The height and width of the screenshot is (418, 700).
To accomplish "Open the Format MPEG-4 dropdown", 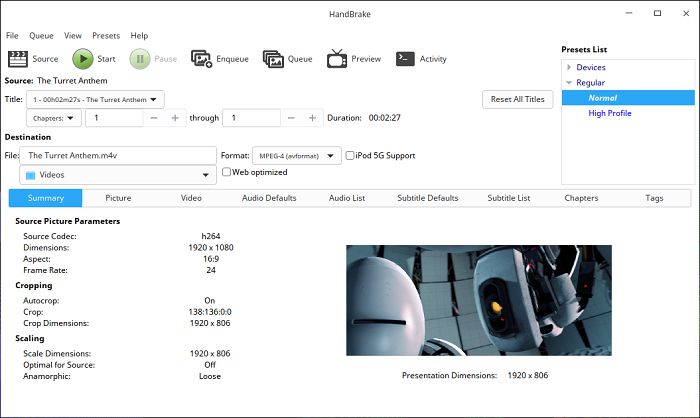I will tap(296, 156).
